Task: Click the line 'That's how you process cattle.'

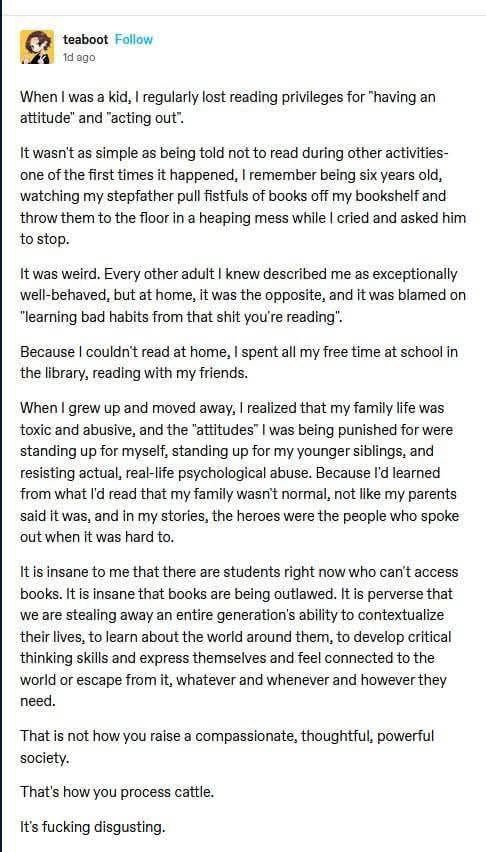Action: tap(117, 792)
